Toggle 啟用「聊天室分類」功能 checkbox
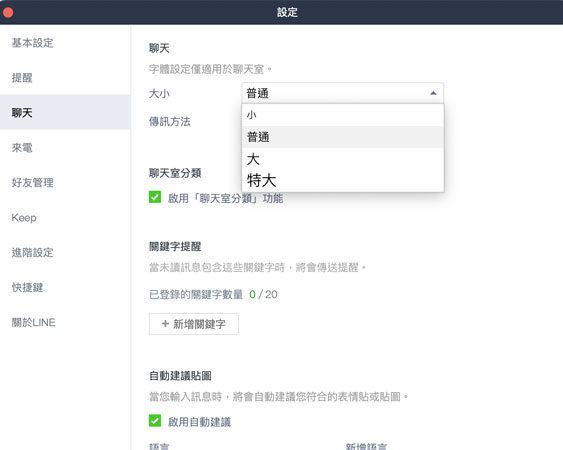The image size is (563, 450). 155,197
